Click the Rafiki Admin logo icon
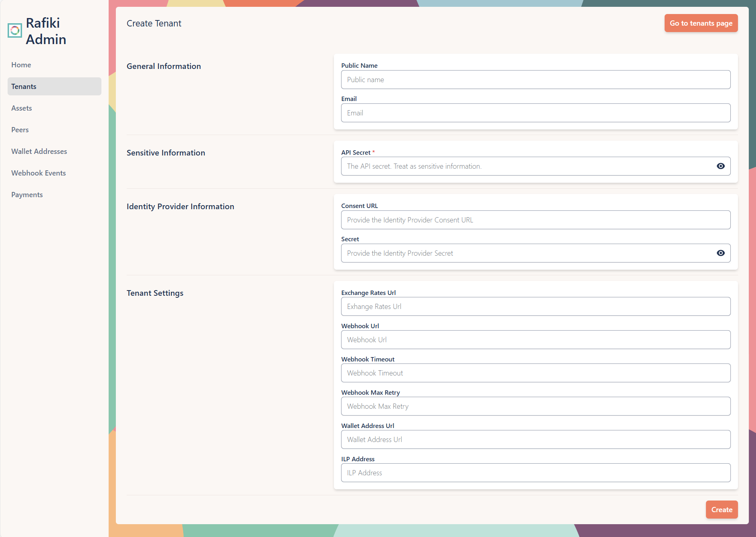Viewport: 756px width, 537px height. (x=15, y=30)
